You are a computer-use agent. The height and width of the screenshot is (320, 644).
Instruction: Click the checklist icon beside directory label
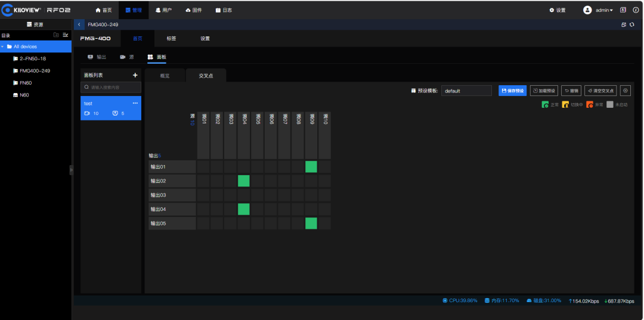pos(66,35)
